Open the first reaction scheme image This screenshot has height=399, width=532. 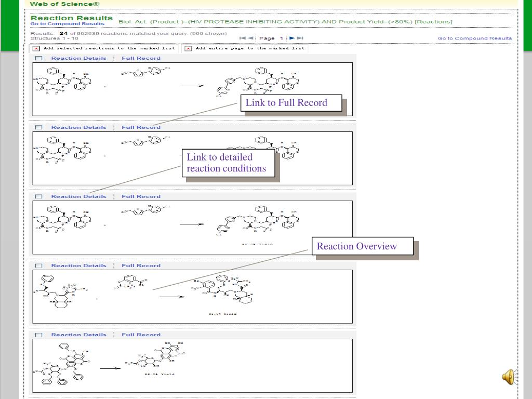click(192, 89)
